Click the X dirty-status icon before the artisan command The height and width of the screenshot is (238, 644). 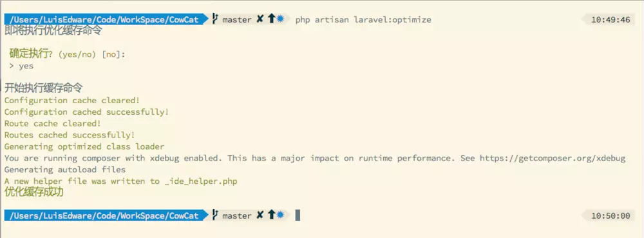(260, 19)
